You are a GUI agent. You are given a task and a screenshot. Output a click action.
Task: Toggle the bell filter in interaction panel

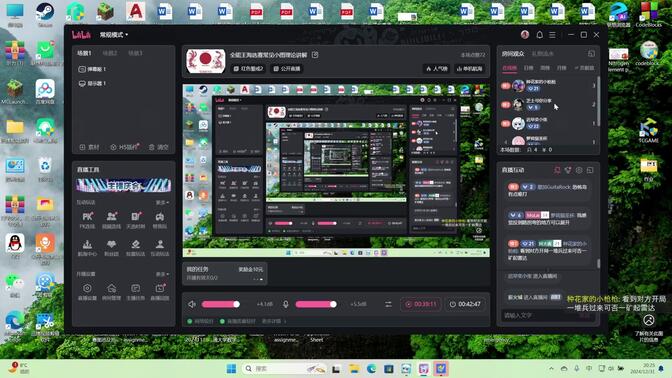coord(557,170)
